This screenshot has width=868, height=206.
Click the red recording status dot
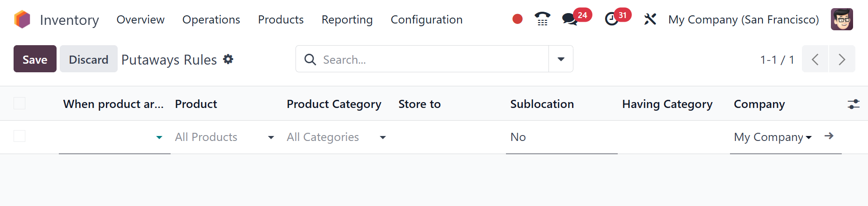tap(517, 19)
